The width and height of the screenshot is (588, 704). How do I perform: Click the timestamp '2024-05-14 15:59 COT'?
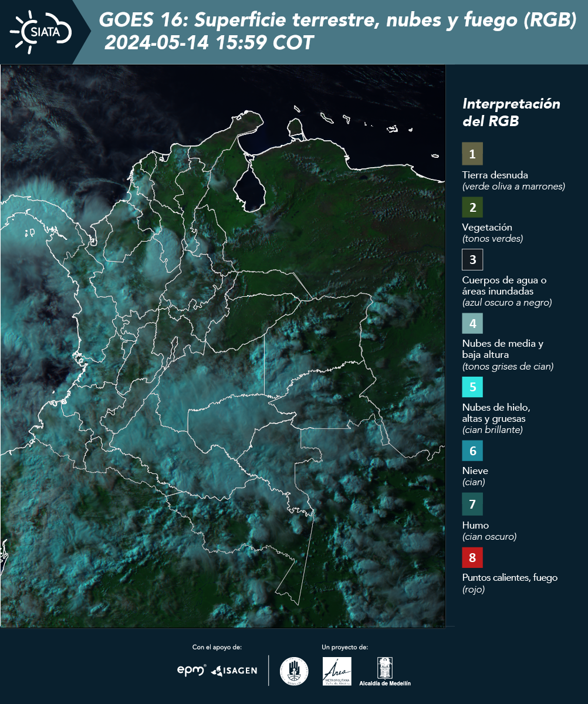click(209, 43)
